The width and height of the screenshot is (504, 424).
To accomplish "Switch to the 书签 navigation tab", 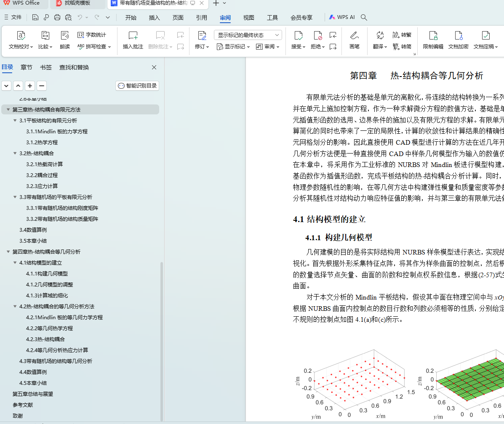I will 45,67.
